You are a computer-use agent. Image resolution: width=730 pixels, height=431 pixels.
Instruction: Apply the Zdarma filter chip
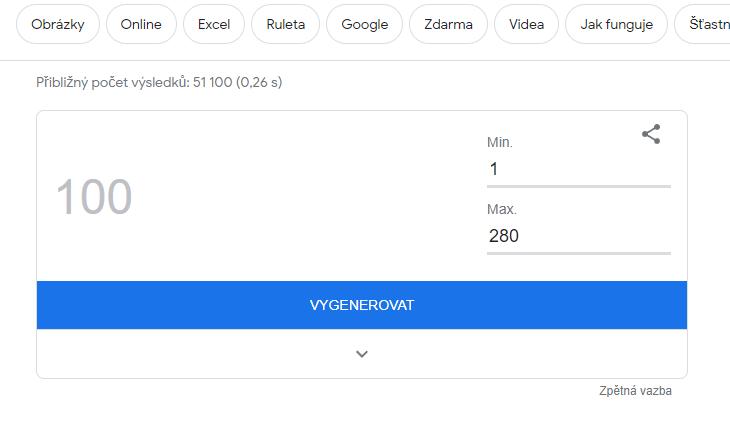tap(448, 25)
